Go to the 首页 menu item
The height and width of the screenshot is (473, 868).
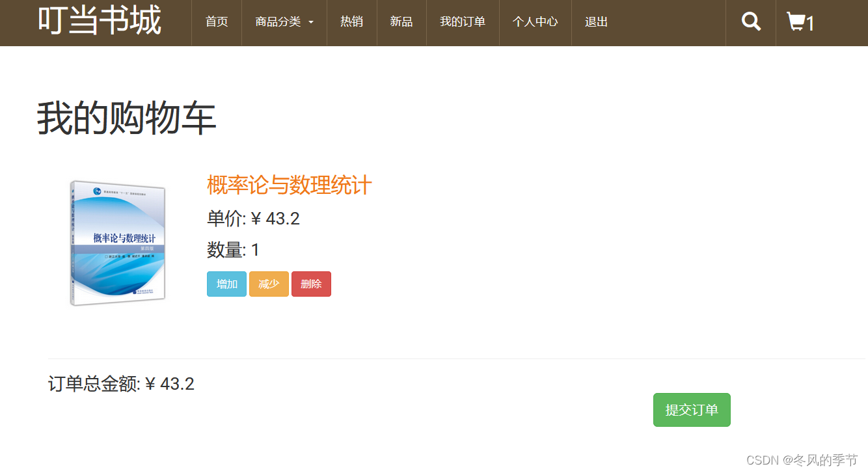pos(216,21)
